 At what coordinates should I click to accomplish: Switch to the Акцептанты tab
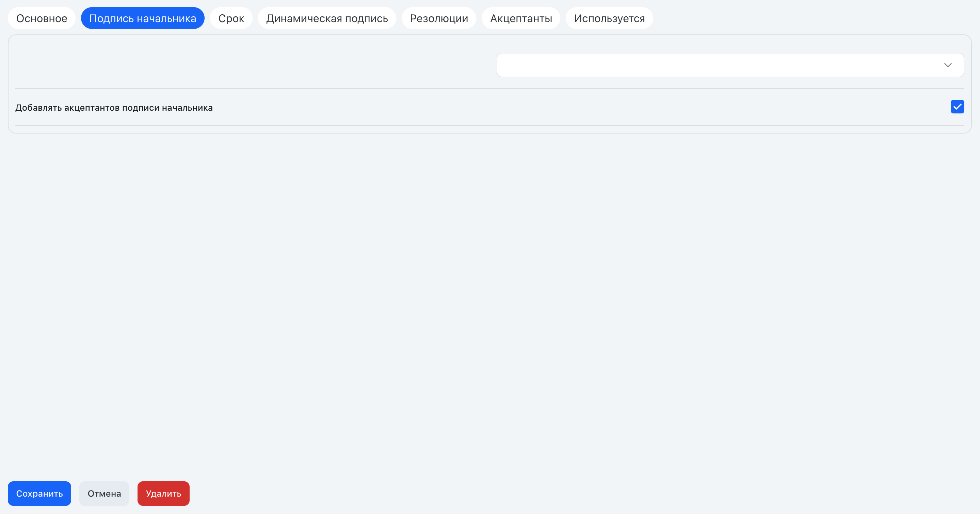(x=521, y=18)
